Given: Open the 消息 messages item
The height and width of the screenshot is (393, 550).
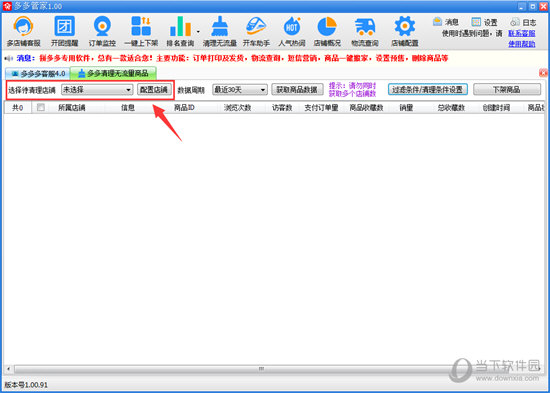Looking at the screenshot, I should [446, 22].
